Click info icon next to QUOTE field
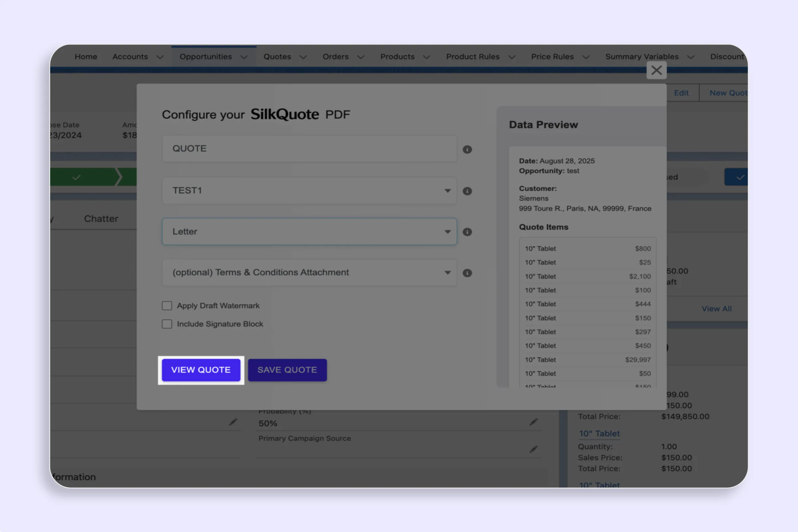Screen dimensions: 798x532 (467, 150)
